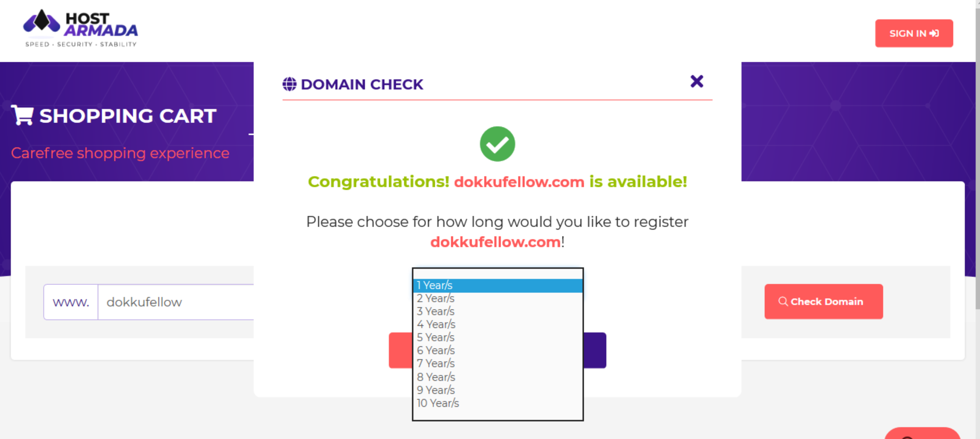
Task: Click the shopping cart icon
Action: (x=22, y=115)
